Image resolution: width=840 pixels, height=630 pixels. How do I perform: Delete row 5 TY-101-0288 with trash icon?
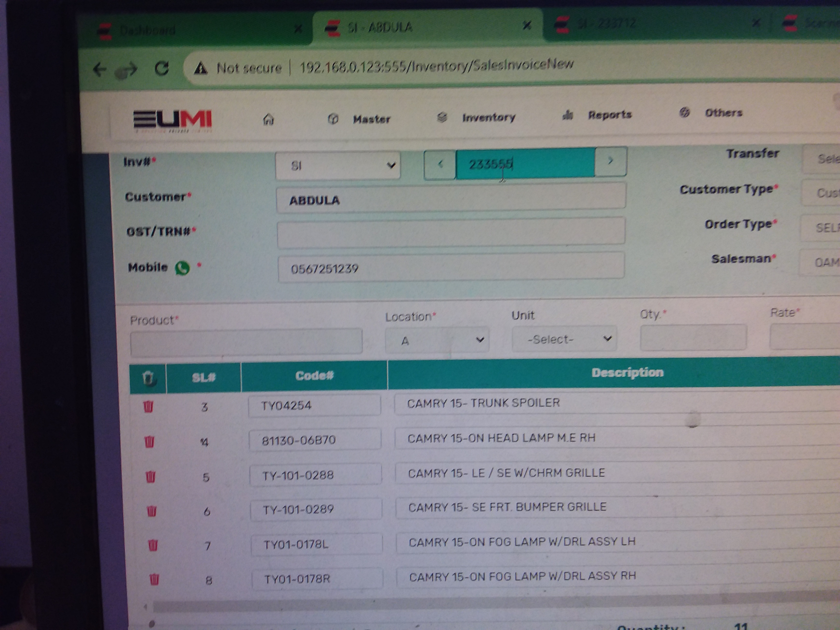point(150,477)
